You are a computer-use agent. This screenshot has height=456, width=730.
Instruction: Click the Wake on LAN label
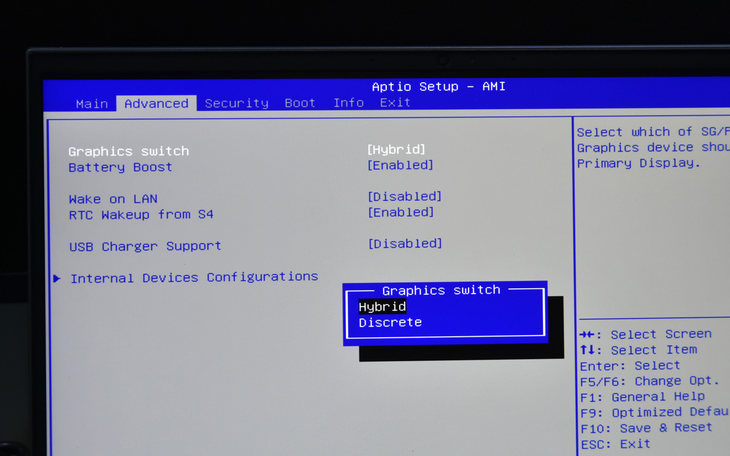coord(113,199)
